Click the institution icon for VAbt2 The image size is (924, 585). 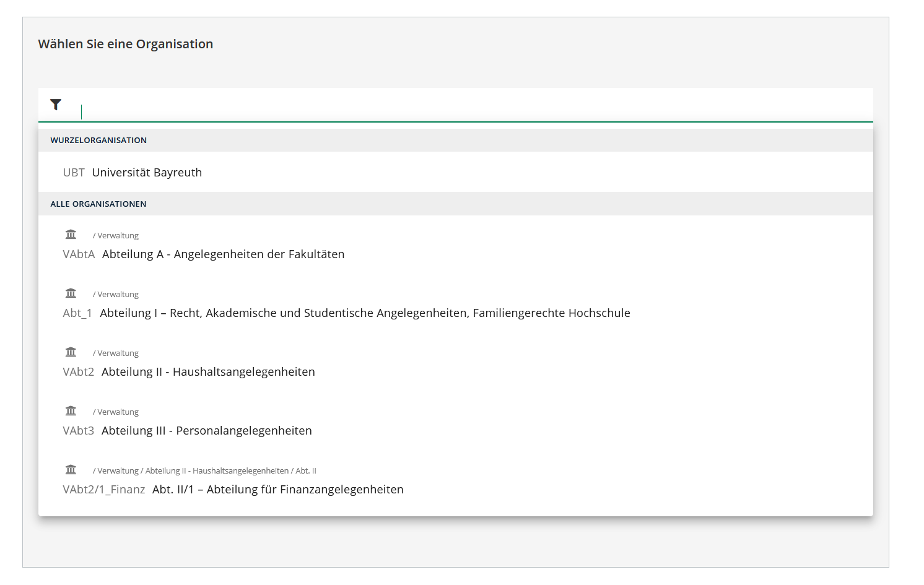click(x=71, y=351)
